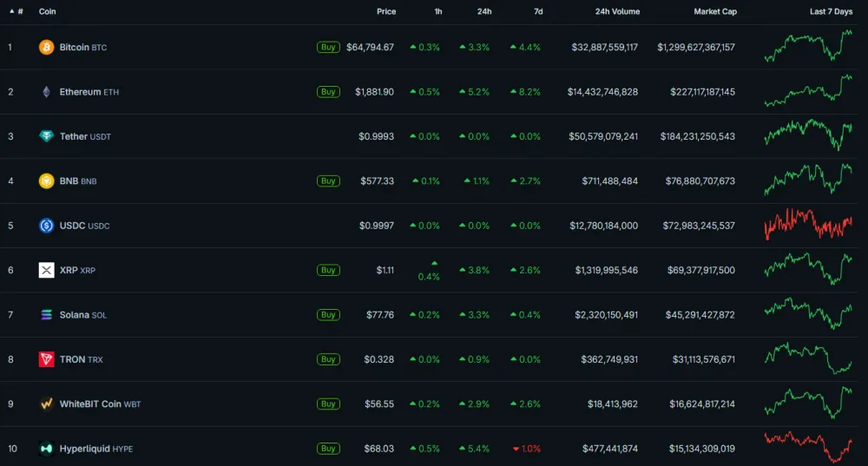
Task: Click Buy button for Ethereum
Action: (328, 92)
